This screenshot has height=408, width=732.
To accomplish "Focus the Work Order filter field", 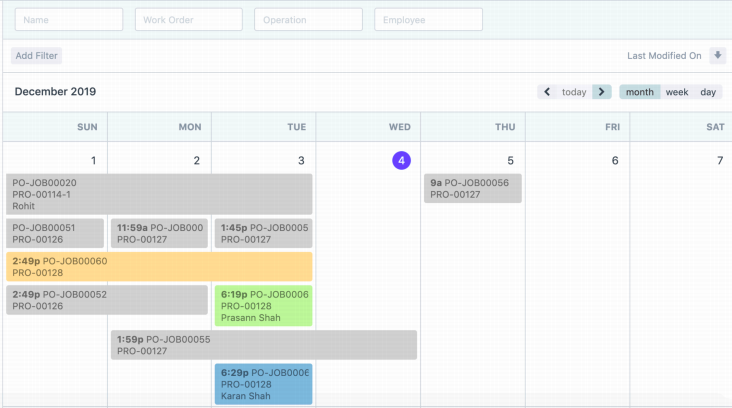I will (189, 20).
